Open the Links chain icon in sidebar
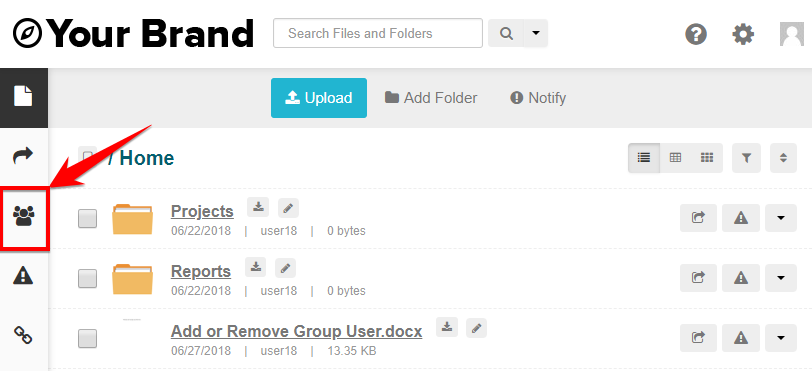The height and width of the screenshot is (371, 812). coord(23,335)
